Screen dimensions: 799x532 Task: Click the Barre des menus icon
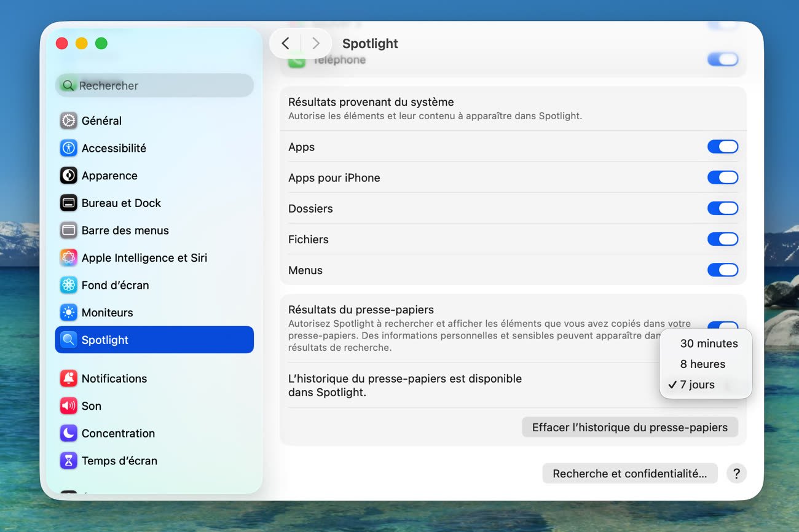(68, 230)
